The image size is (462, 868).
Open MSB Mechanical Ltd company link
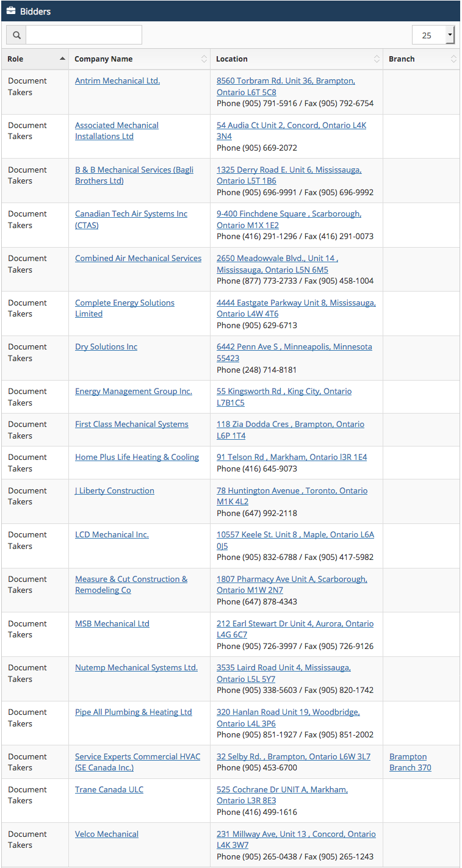112,623
